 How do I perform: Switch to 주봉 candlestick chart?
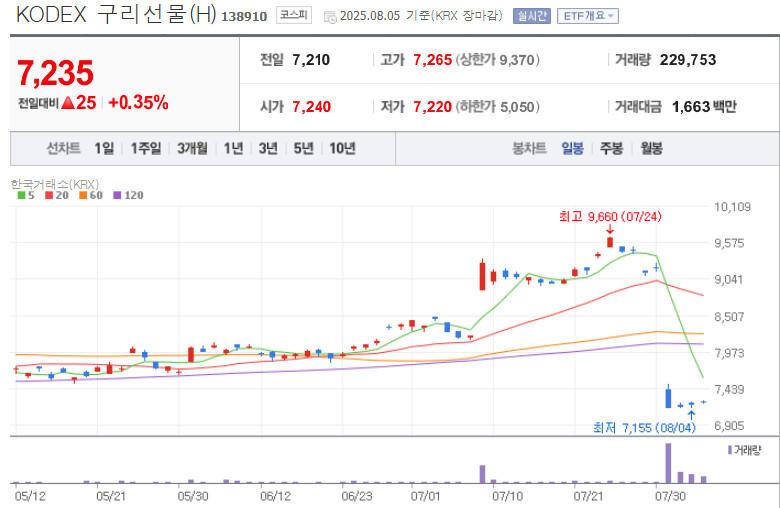click(611, 148)
